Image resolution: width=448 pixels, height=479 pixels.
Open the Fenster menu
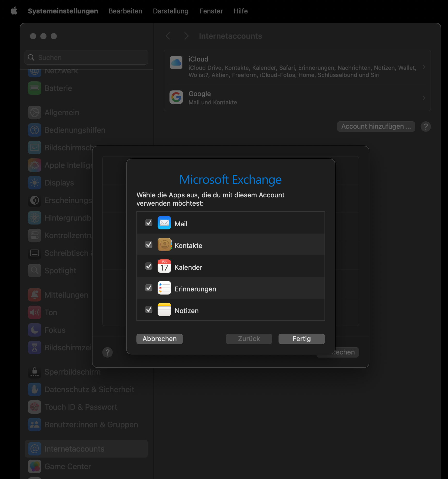pos(211,11)
